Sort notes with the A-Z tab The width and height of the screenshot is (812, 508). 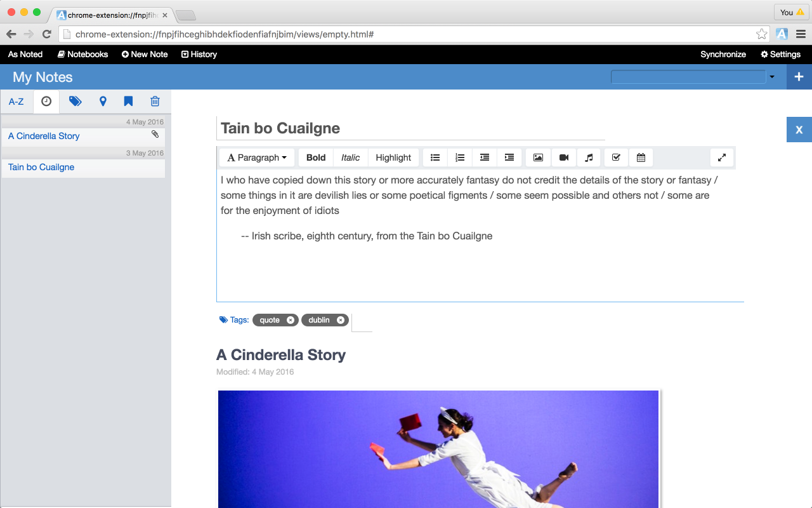pyautogui.click(x=16, y=102)
